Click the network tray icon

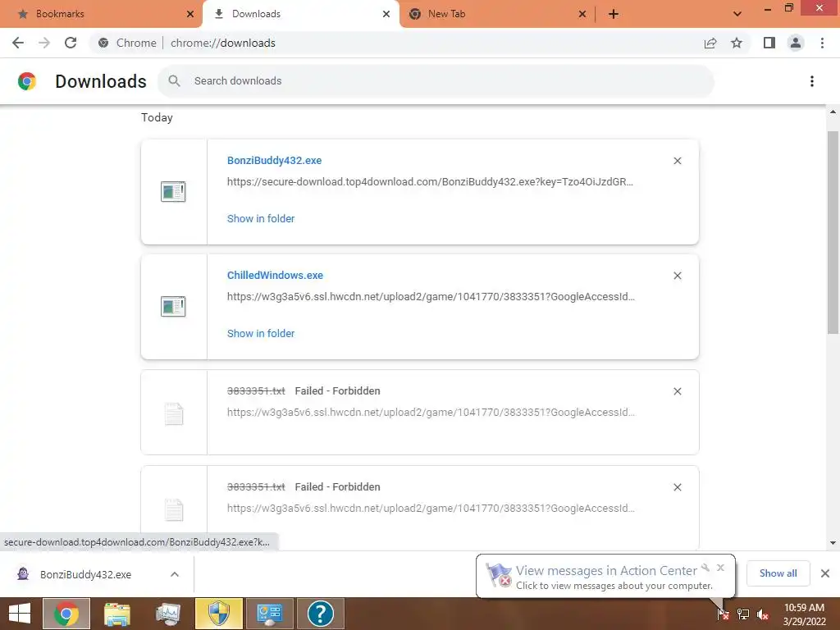[743, 614]
